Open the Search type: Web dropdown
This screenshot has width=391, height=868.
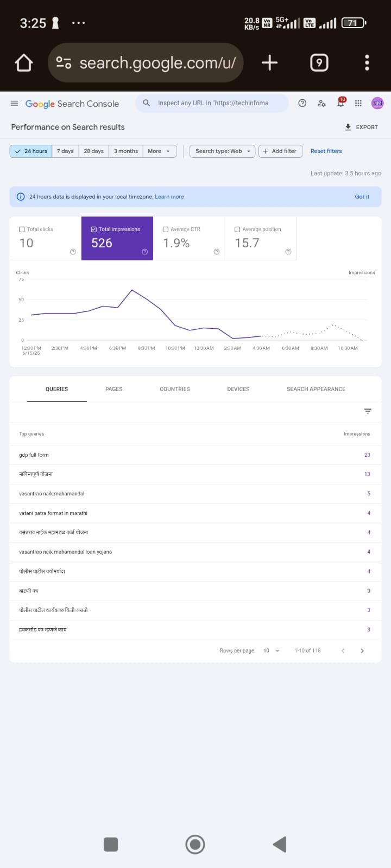[223, 151]
